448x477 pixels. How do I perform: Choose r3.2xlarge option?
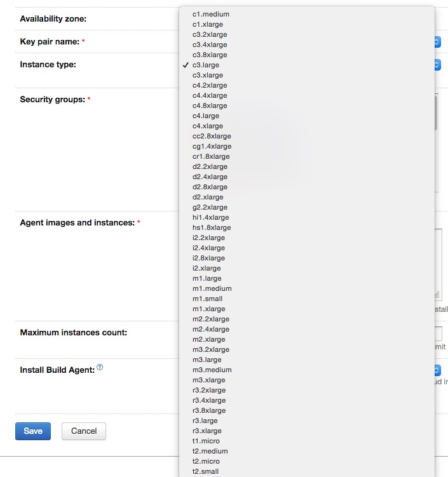click(307, 390)
